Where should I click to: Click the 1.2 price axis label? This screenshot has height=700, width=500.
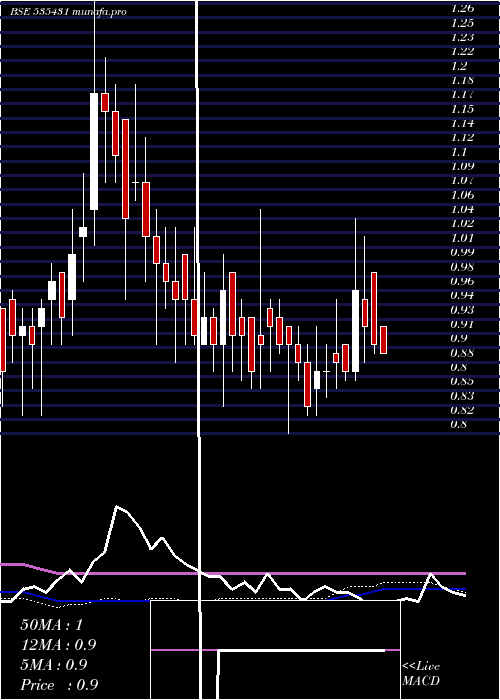[x=459, y=66]
